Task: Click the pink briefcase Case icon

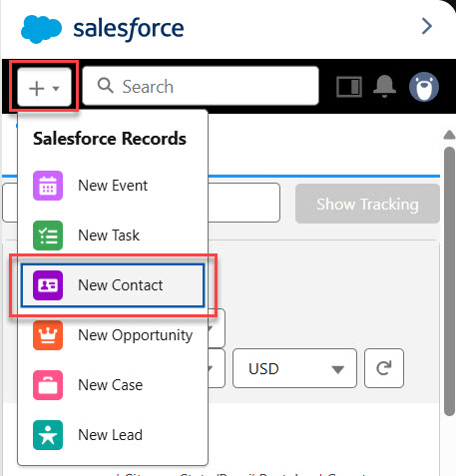Action: (x=48, y=385)
